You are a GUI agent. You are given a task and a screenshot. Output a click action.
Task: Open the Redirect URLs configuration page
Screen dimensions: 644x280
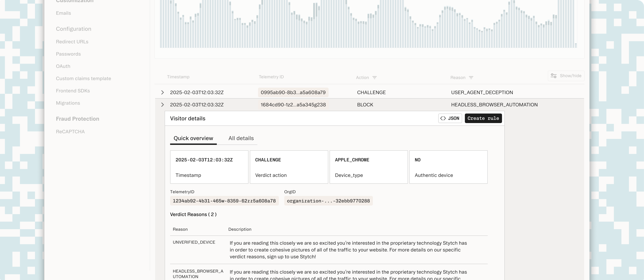pyautogui.click(x=72, y=41)
